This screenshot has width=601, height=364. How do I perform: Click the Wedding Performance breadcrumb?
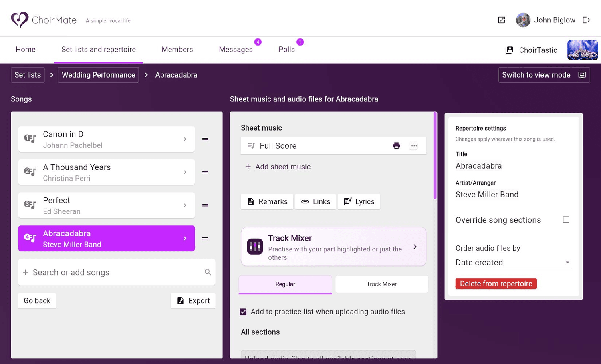pyautogui.click(x=99, y=75)
